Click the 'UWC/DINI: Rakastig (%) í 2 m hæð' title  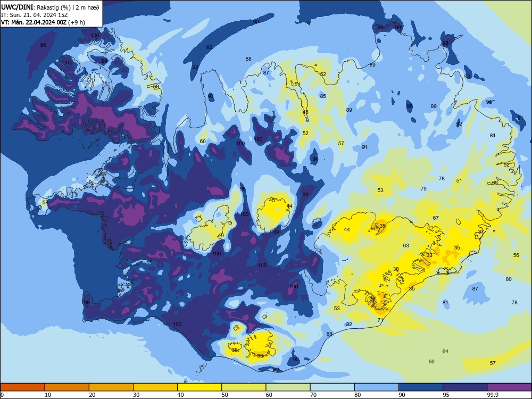pos(50,7)
